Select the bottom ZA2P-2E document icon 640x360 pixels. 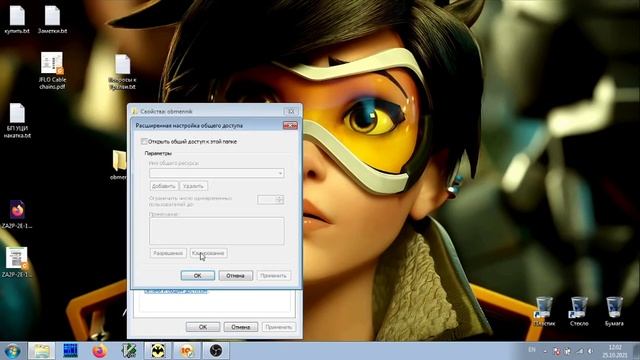coord(17,262)
